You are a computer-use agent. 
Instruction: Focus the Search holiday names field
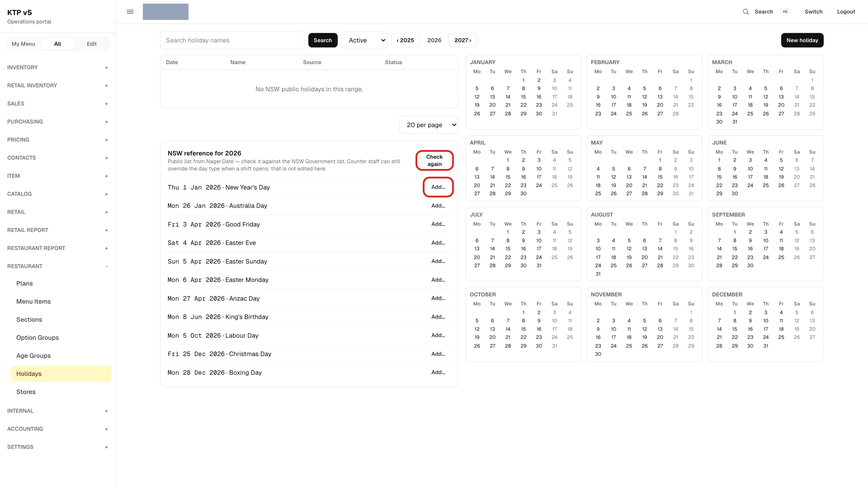point(232,40)
